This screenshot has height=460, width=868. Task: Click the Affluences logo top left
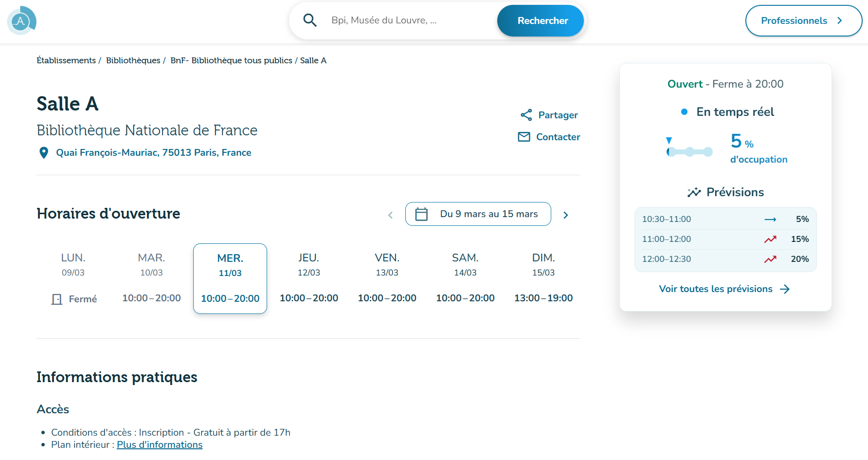[x=21, y=20]
